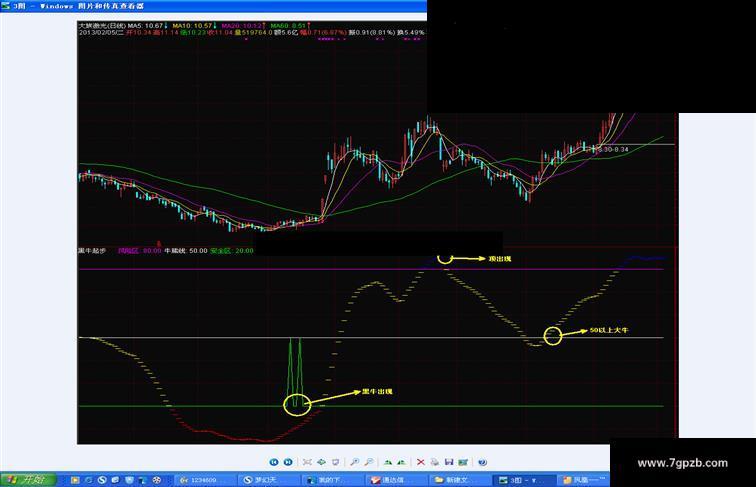Open the 新建文 folder taskbar button
The width and height of the screenshot is (756, 487).
coord(459,480)
